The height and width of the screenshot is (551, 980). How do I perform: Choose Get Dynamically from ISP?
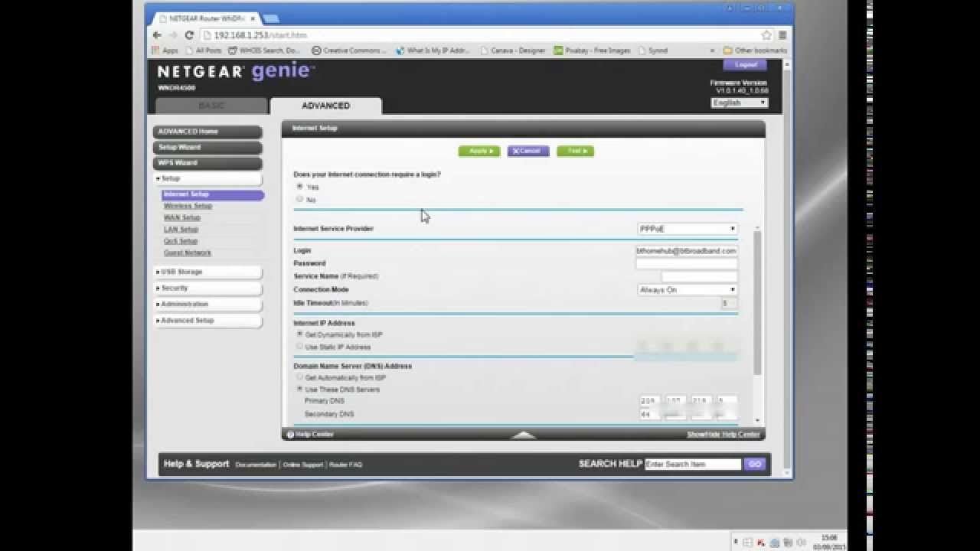coord(299,334)
